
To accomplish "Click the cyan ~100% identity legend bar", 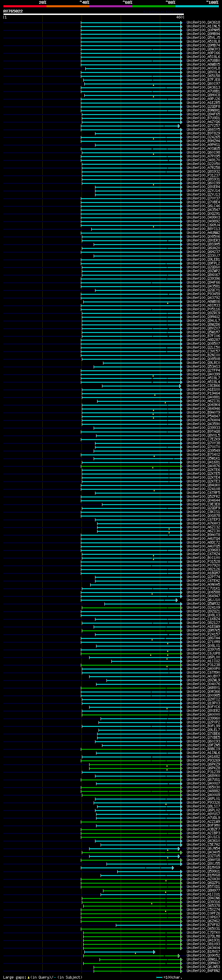I will click(197, 6).
